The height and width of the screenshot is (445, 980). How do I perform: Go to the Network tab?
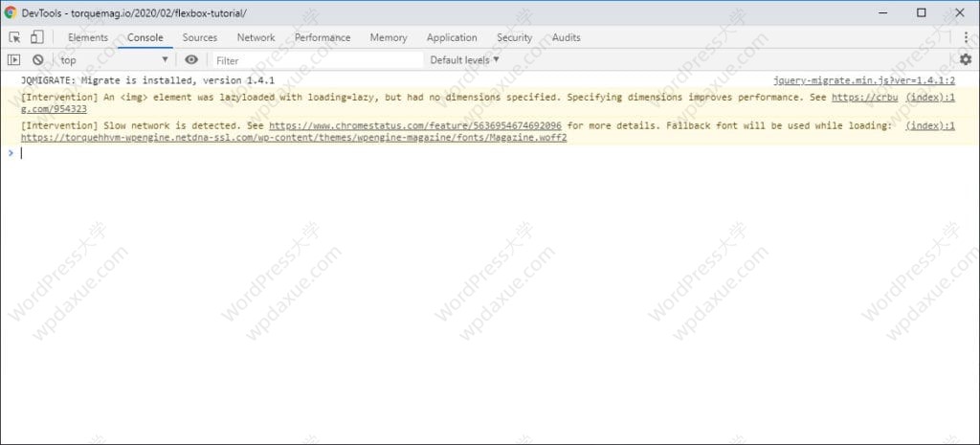pyautogui.click(x=256, y=37)
